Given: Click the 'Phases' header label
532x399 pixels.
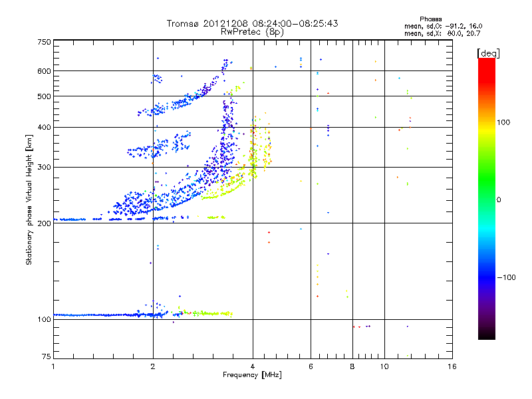Looking at the screenshot, I should click(x=430, y=19).
